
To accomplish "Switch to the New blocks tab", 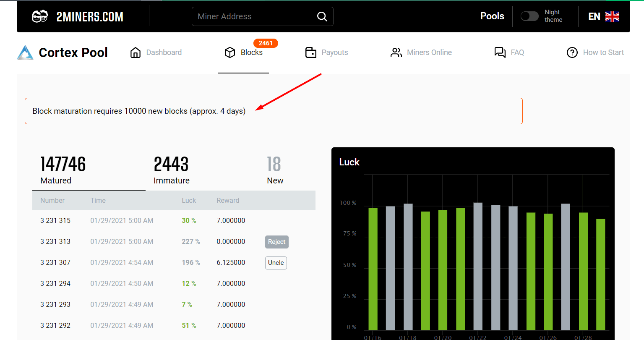I will point(275,170).
